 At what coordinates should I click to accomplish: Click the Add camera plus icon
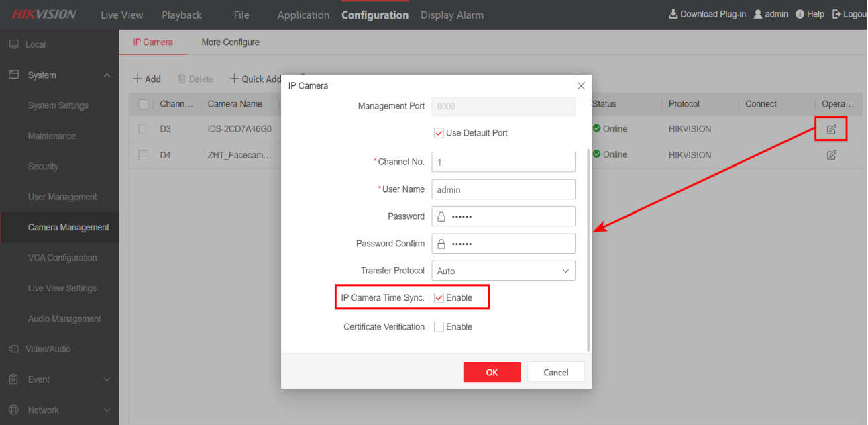pyautogui.click(x=138, y=79)
